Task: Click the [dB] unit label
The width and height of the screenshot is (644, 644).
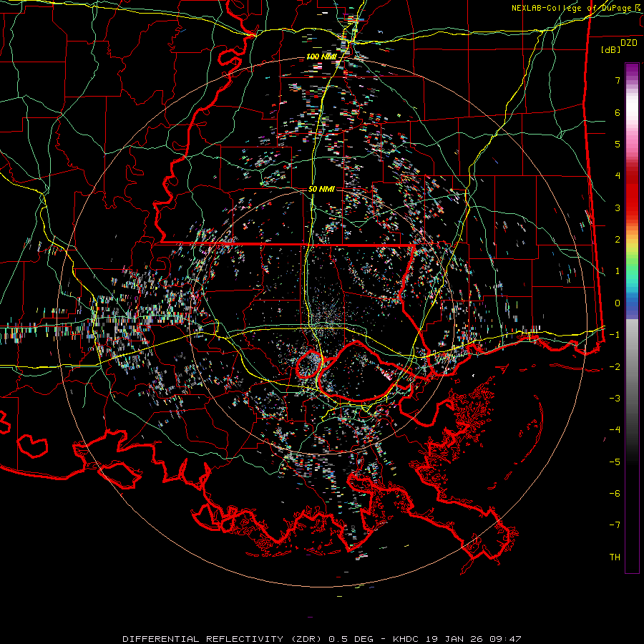Action: pyautogui.click(x=610, y=50)
